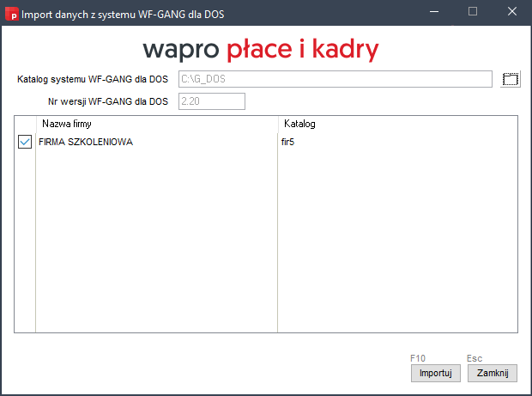Focus the Katalog systemu WF-GANG path field
Image resolution: width=532 pixels, height=396 pixels.
(x=336, y=79)
